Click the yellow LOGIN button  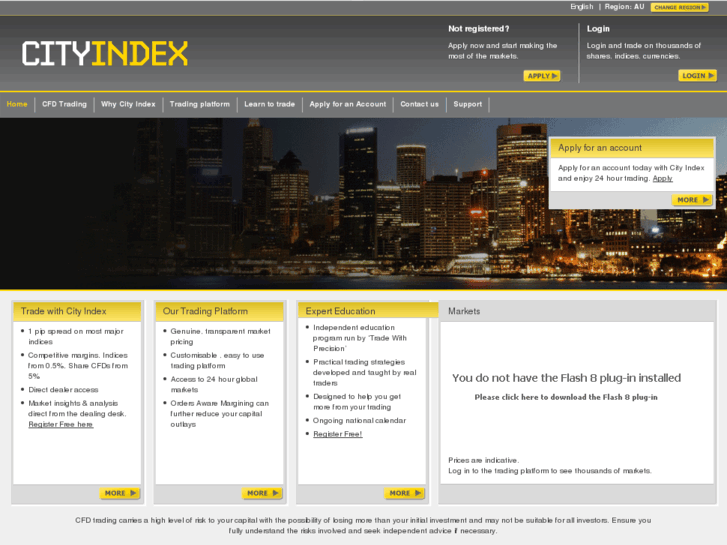[697, 76]
